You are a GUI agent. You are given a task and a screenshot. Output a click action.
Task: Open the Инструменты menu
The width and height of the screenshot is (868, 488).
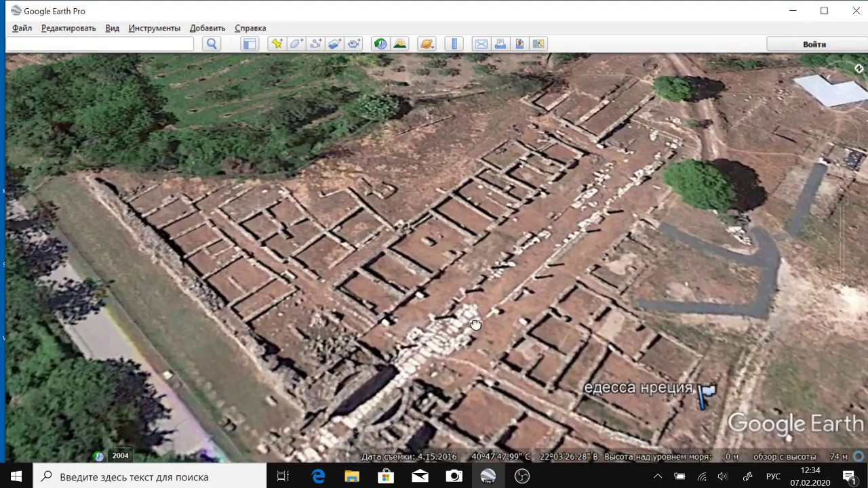(155, 28)
